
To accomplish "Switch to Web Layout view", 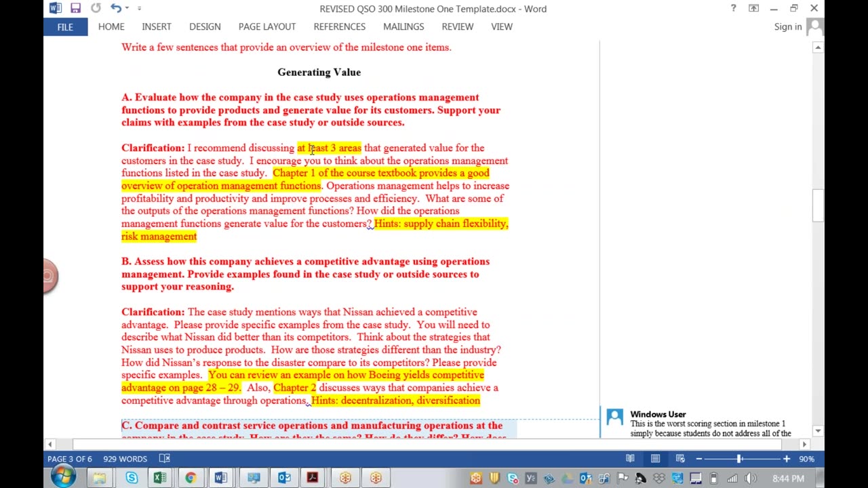I will pos(680,459).
